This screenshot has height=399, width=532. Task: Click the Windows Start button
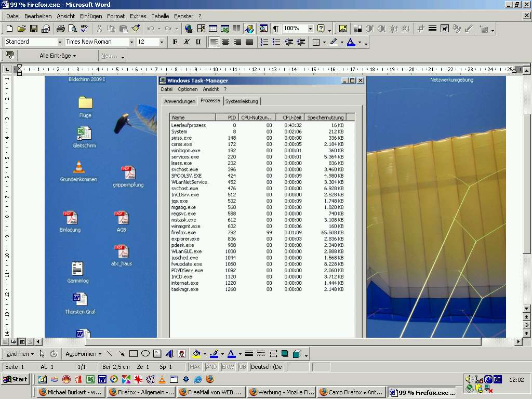click(x=15, y=379)
